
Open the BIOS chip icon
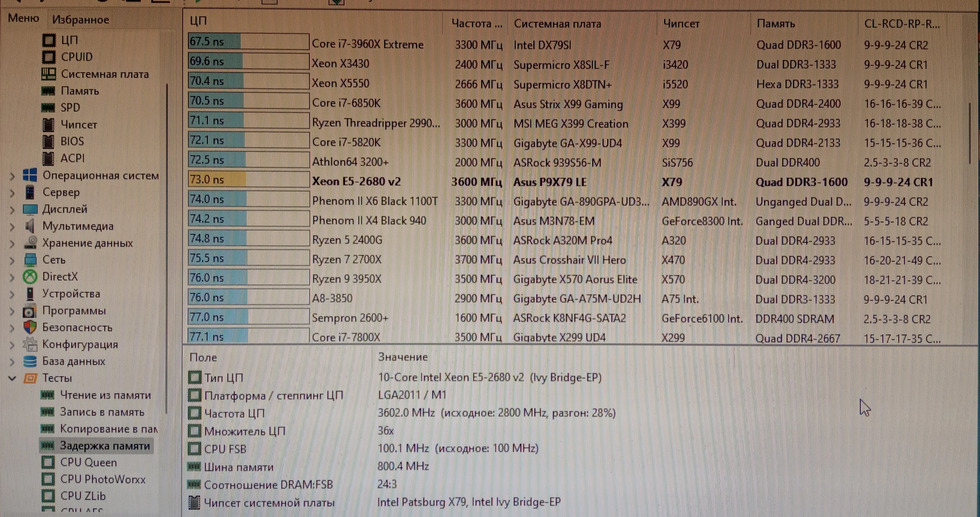[x=48, y=141]
